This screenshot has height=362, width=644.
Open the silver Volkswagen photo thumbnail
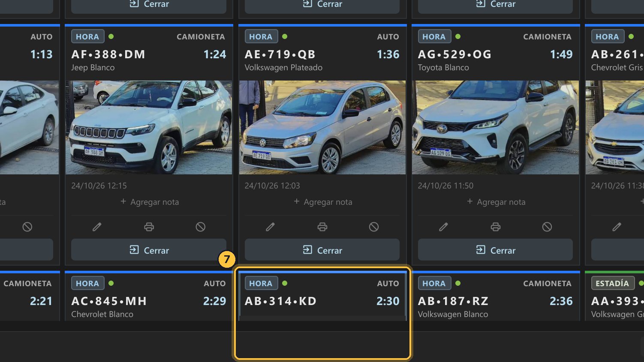pos(322,127)
